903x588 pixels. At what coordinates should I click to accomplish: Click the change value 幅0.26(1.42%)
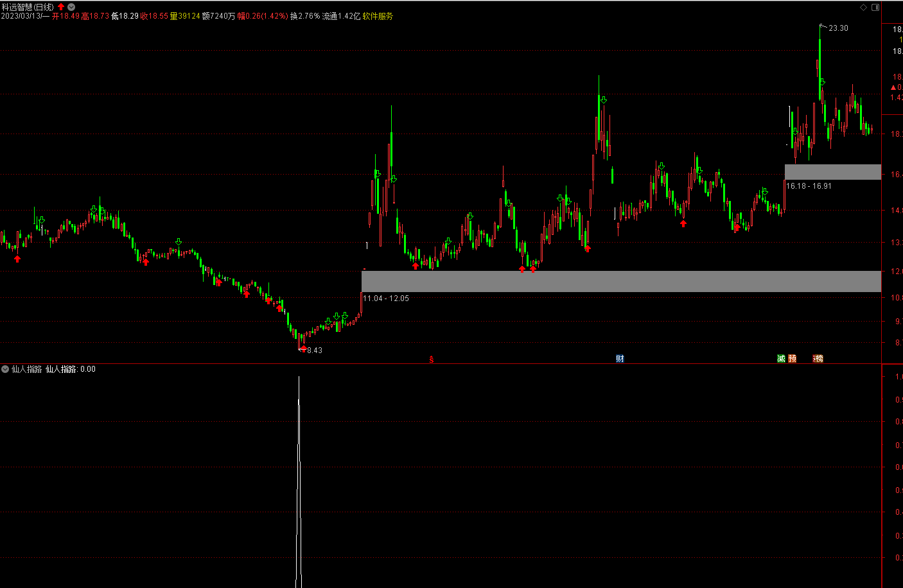coord(263,16)
